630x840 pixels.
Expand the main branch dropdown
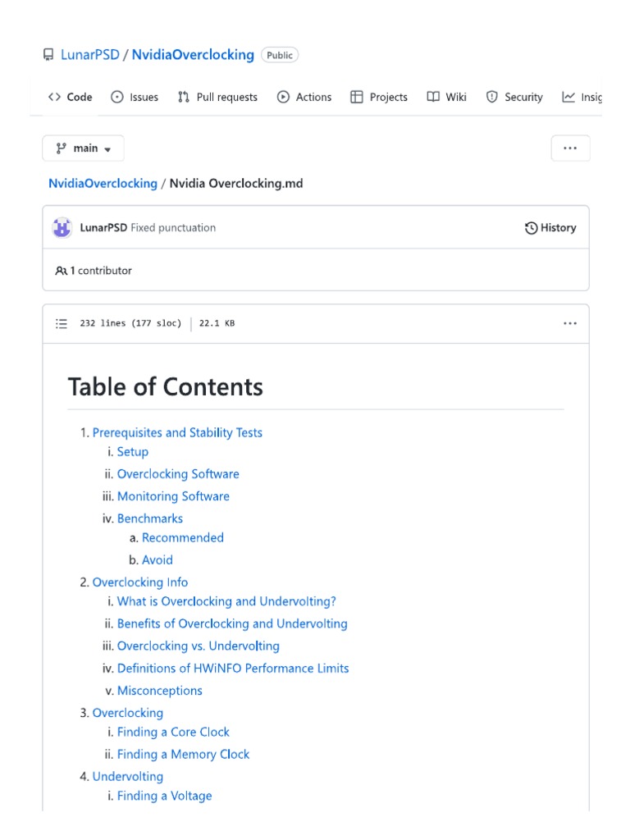point(84,148)
